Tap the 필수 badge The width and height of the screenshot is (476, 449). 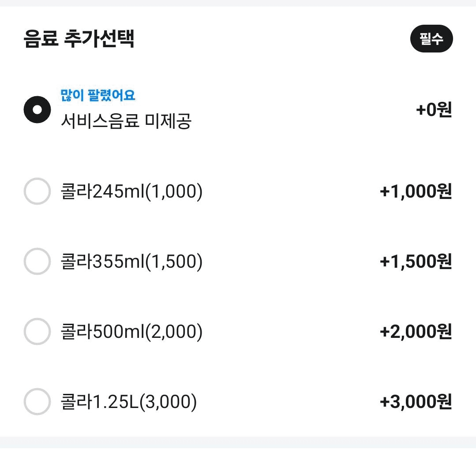pyautogui.click(x=431, y=39)
